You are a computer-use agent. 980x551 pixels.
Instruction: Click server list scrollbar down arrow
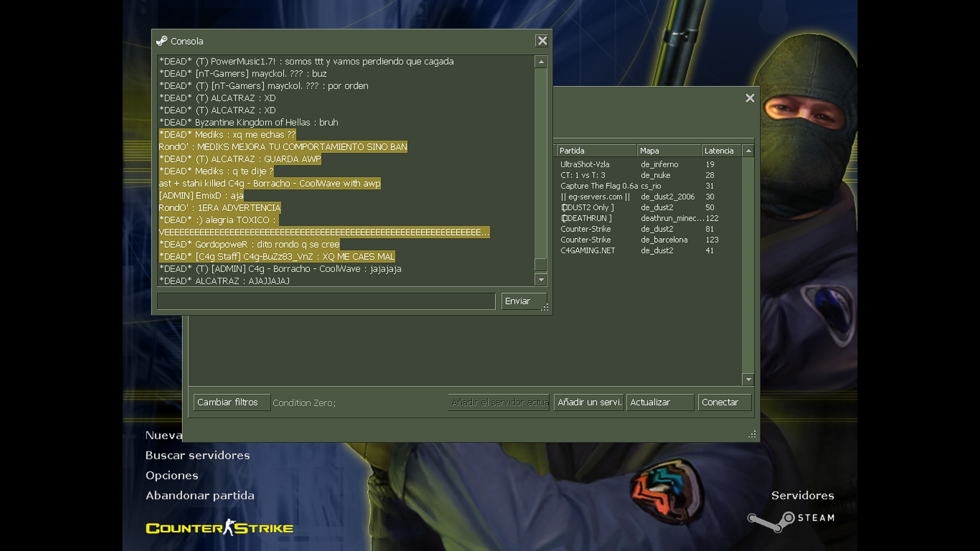pos(748,379)
